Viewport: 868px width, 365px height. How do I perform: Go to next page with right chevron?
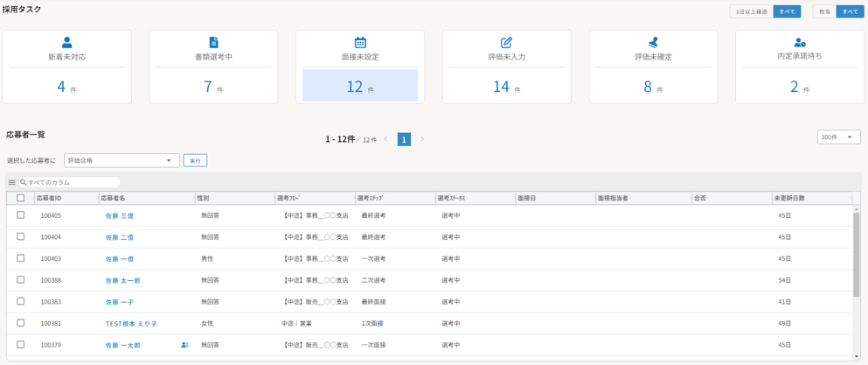coord(422,139)
